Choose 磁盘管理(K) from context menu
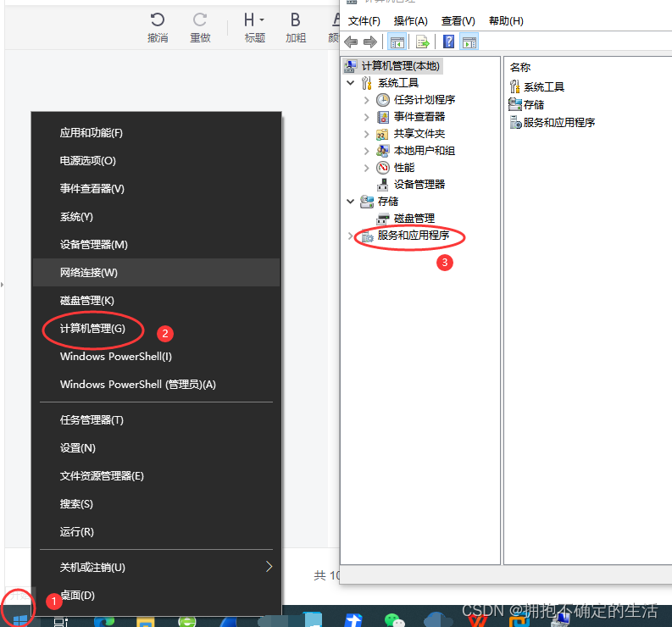The height and width of the screenshot is (627, 672). tap(157, 300)
